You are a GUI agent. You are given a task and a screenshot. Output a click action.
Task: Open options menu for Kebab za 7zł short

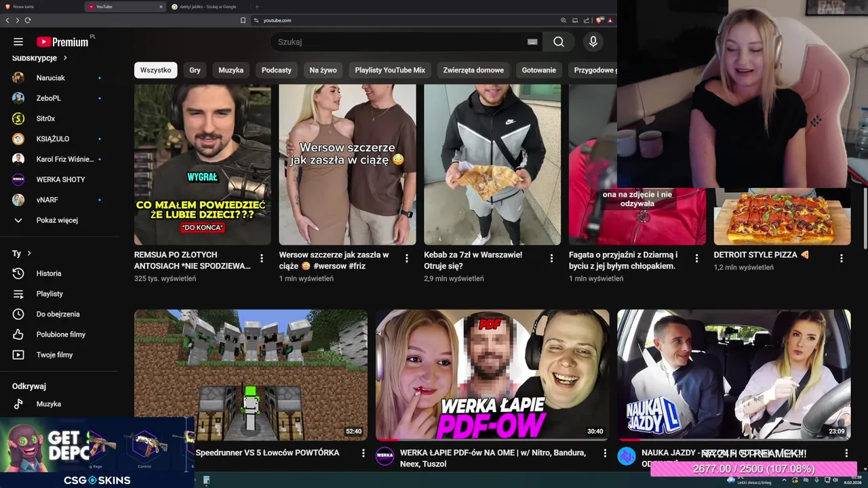(x=551, y=258)
